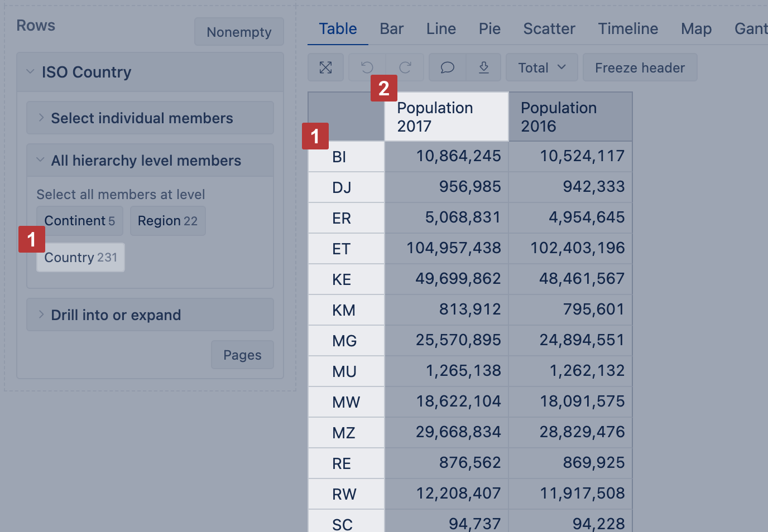Open the comment speech bubble icon
This screenshot has height=532, width=768.
(x=447, y=68)
